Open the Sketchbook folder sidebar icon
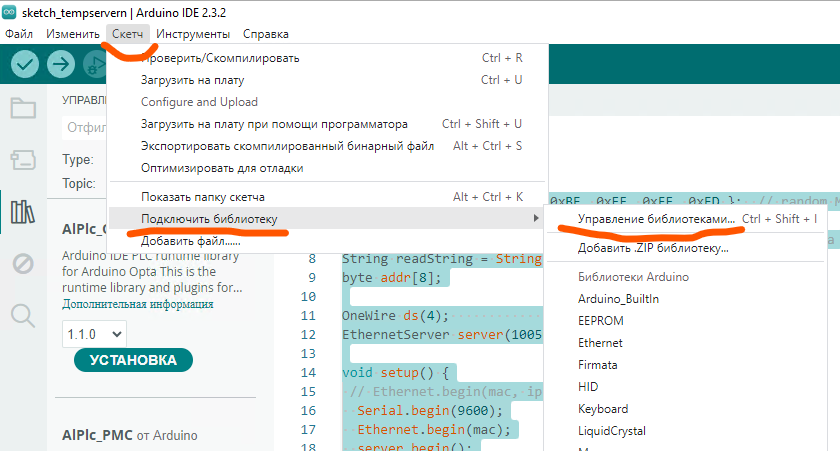 (x=23, y=108)
